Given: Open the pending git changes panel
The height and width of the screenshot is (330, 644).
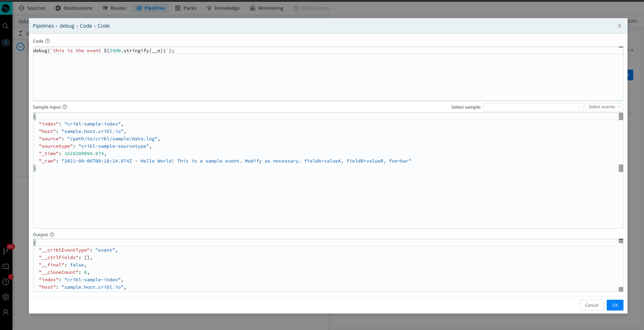Looking at the screenshot, I should (x=6, y=251).
